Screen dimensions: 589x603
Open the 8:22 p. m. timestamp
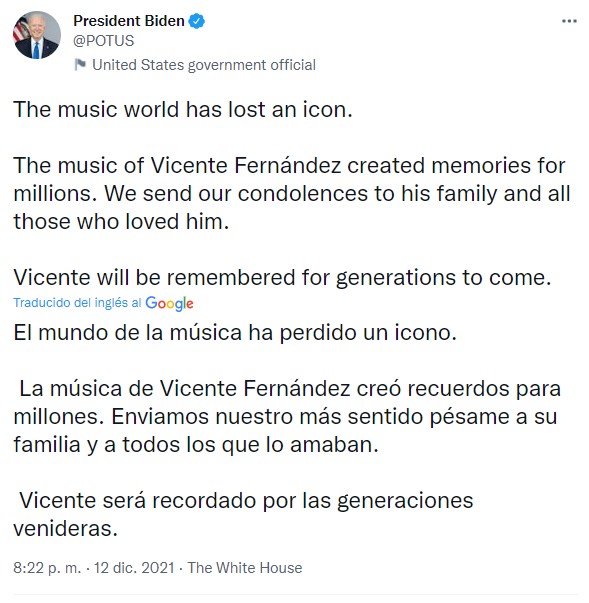(x=47, y=568)
